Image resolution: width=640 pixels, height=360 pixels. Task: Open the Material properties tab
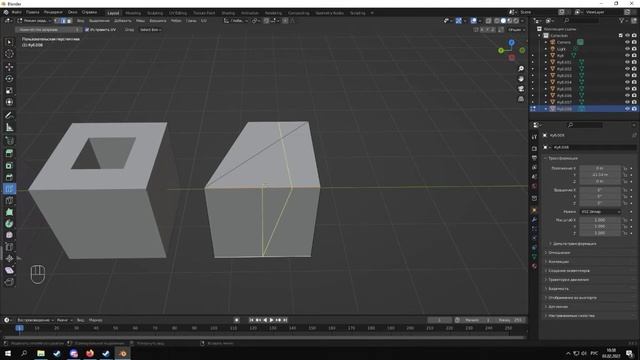[x=534, y=266]
